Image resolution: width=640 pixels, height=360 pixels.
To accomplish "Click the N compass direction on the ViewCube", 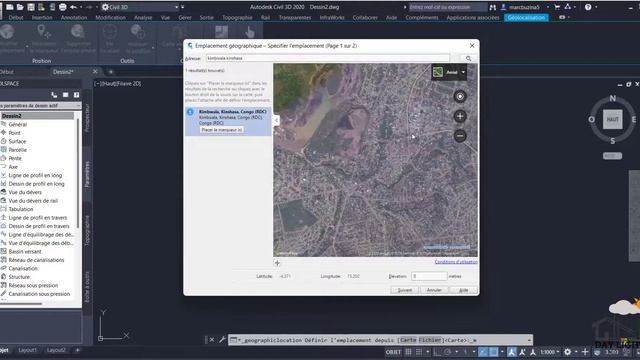I will 612,98.
